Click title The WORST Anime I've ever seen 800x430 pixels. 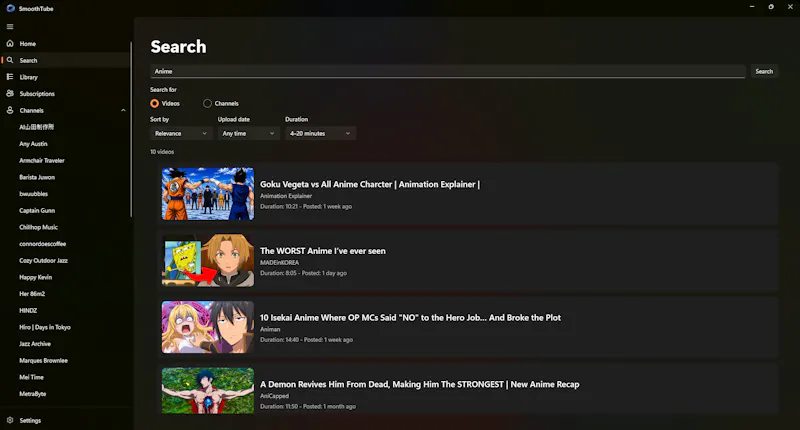(323, 251)
